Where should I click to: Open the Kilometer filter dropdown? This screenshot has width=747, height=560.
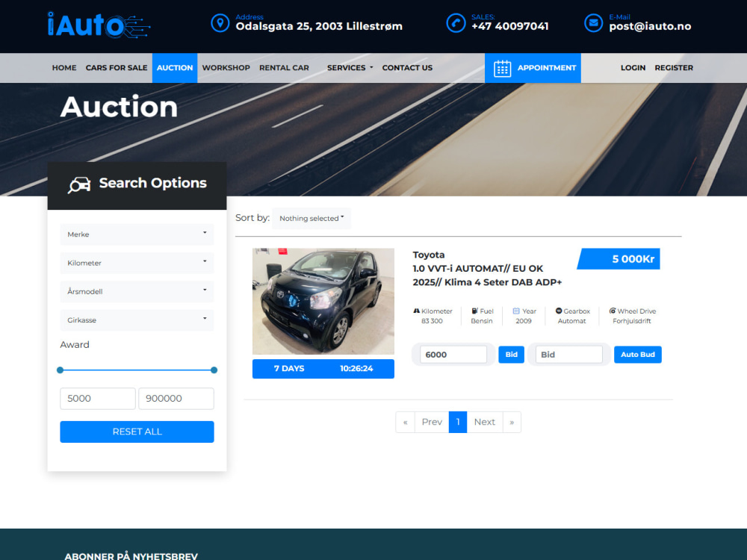[137, 263]
